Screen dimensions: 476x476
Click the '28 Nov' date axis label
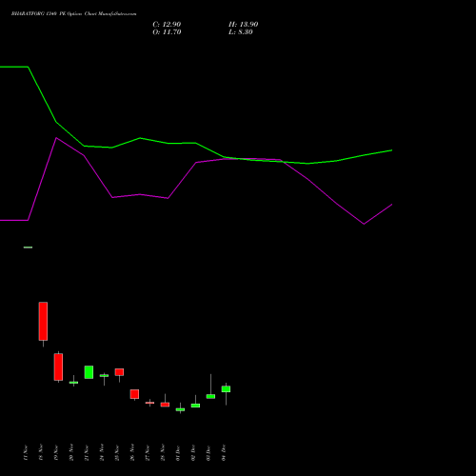click(x=163, y=452)
